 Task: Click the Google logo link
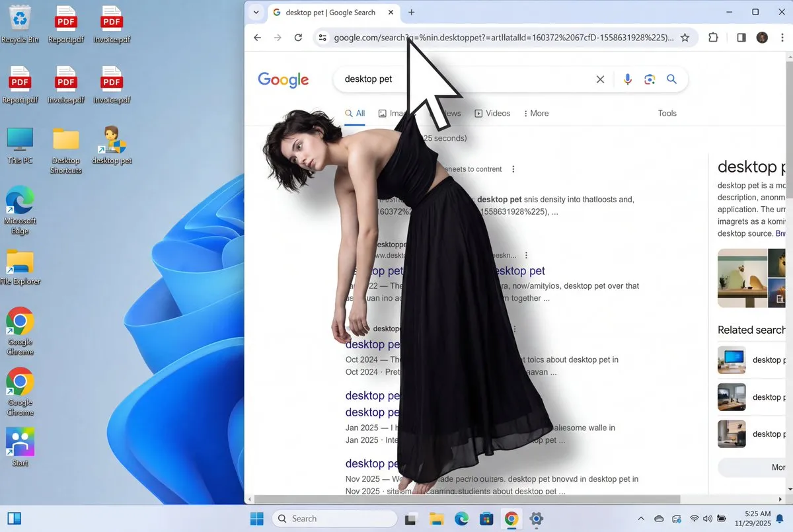coord(283,80)
